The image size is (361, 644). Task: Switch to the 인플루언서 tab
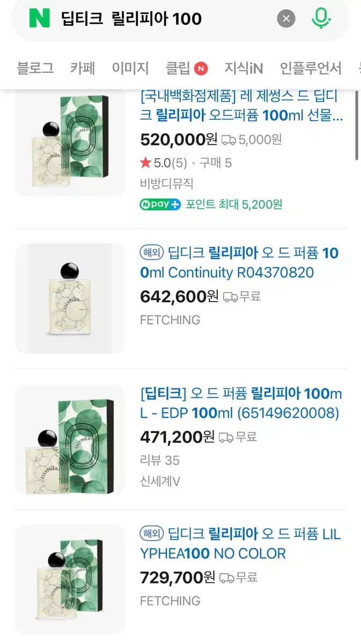coord(311,68)
